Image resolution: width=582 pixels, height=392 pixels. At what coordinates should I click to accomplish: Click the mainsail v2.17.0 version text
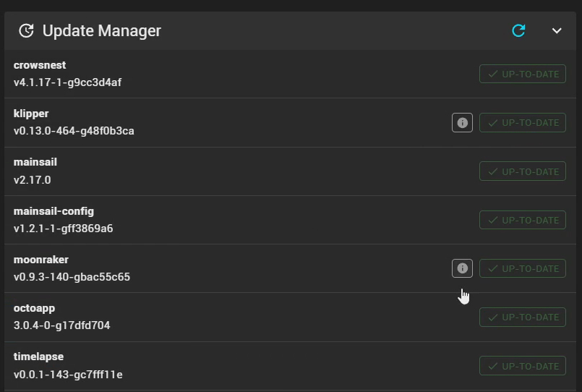pyautogui.click(x=33, y=179)
